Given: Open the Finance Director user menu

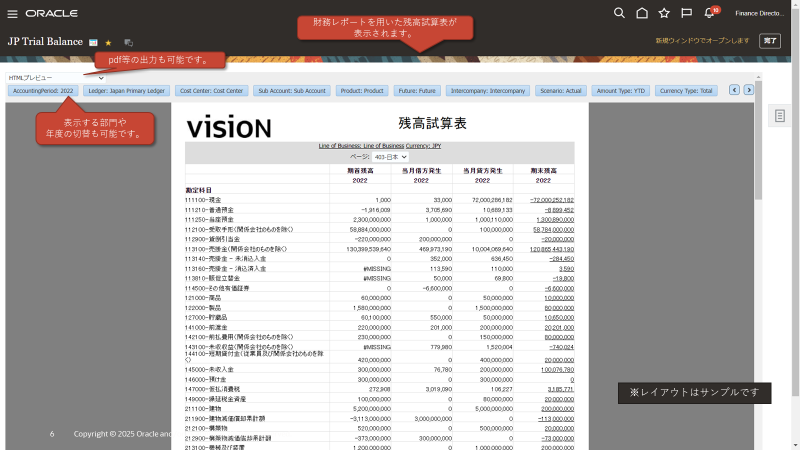Looking at the screenshot, I should [759, 13].
